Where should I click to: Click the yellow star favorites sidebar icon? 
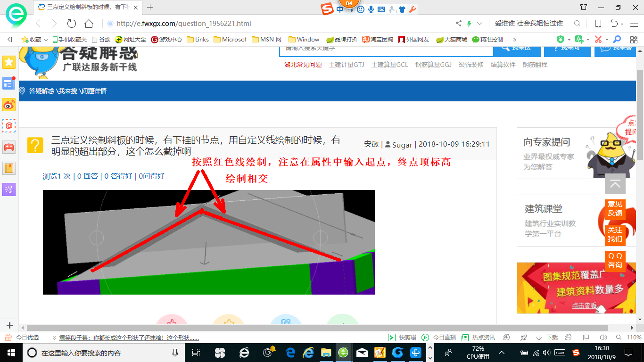point(9,62)
